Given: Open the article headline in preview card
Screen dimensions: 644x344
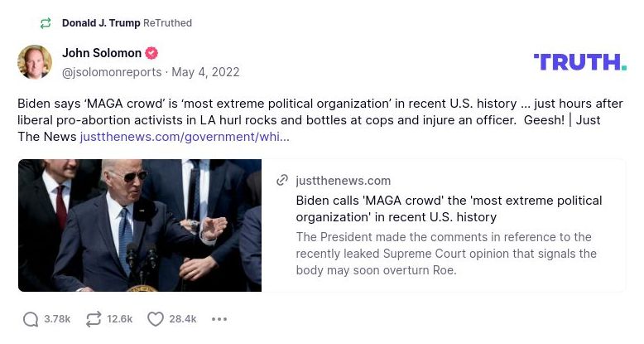Looking at the screenshot, I should [x=449, y=209].
